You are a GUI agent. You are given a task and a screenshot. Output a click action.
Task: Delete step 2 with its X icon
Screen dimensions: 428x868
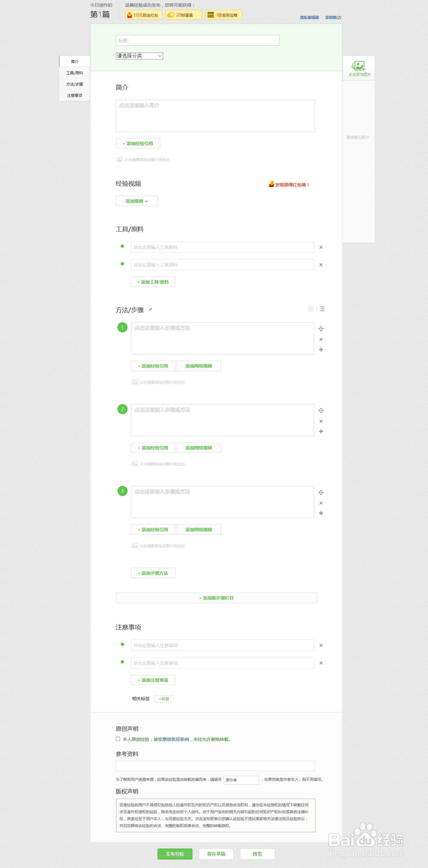click(321, 421)
